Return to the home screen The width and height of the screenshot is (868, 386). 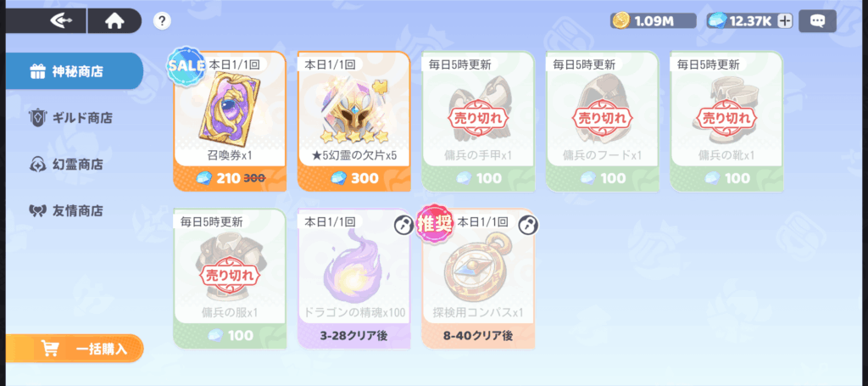point(114,21)
